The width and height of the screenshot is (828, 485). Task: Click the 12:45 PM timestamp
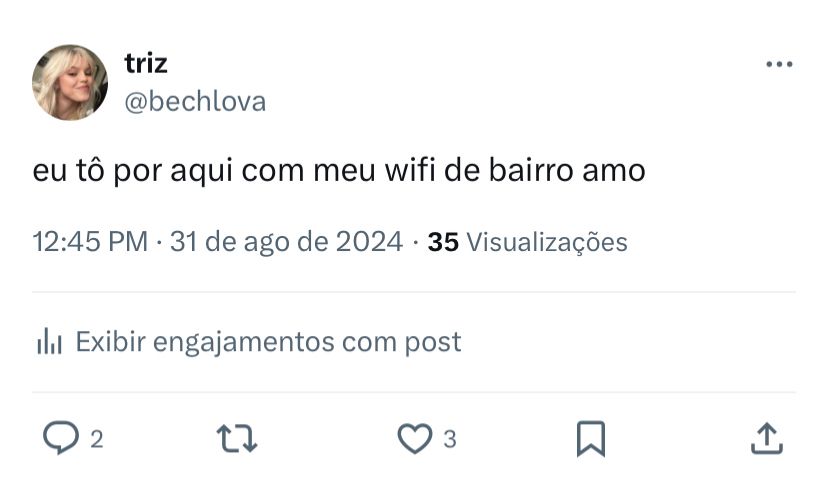pyautogui.click(x=90, y=242)
